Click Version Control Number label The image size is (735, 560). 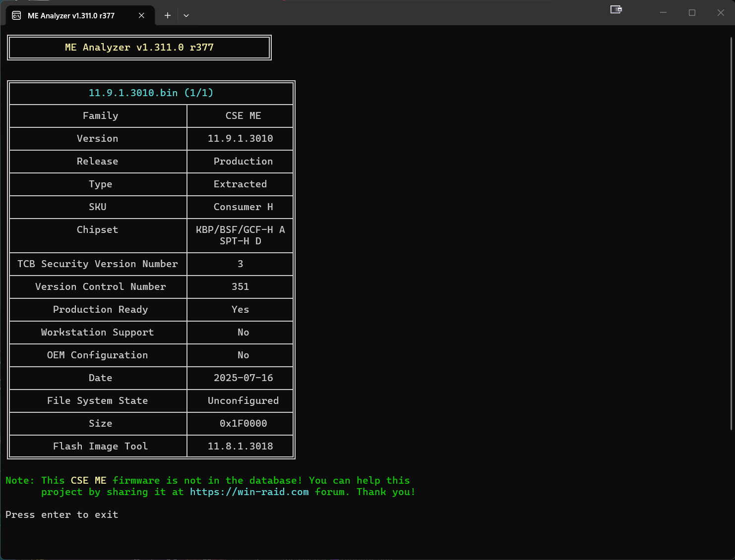[100, 287]
